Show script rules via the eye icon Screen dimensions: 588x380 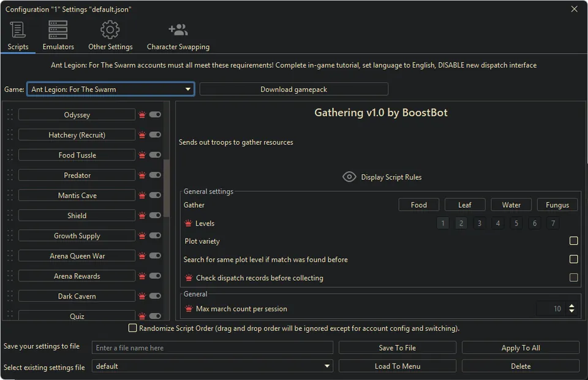[x=349, y=177]
